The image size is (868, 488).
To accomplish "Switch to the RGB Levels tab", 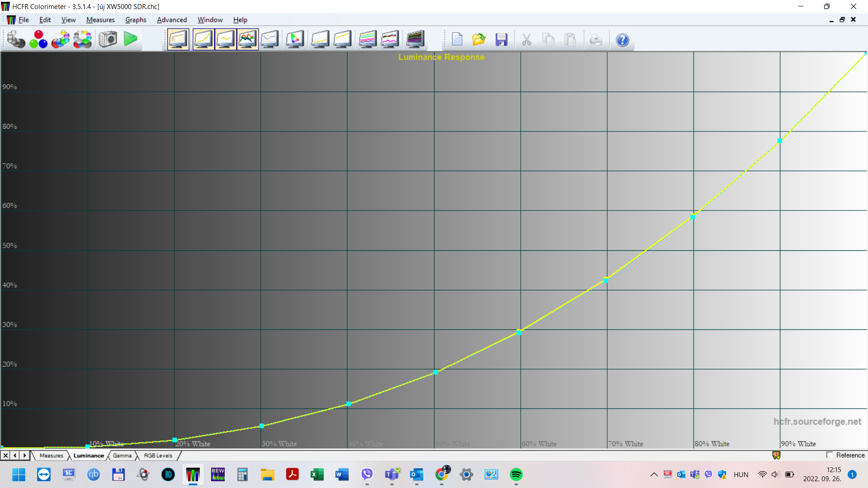I will tap(158, 455).
